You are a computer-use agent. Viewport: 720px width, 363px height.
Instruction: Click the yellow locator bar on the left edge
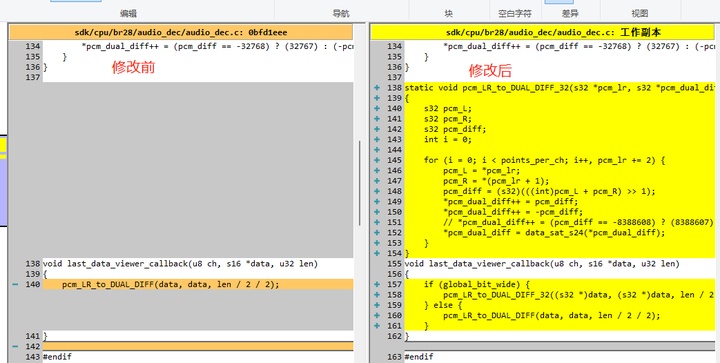pyautogui.click(x=3, y=145)
